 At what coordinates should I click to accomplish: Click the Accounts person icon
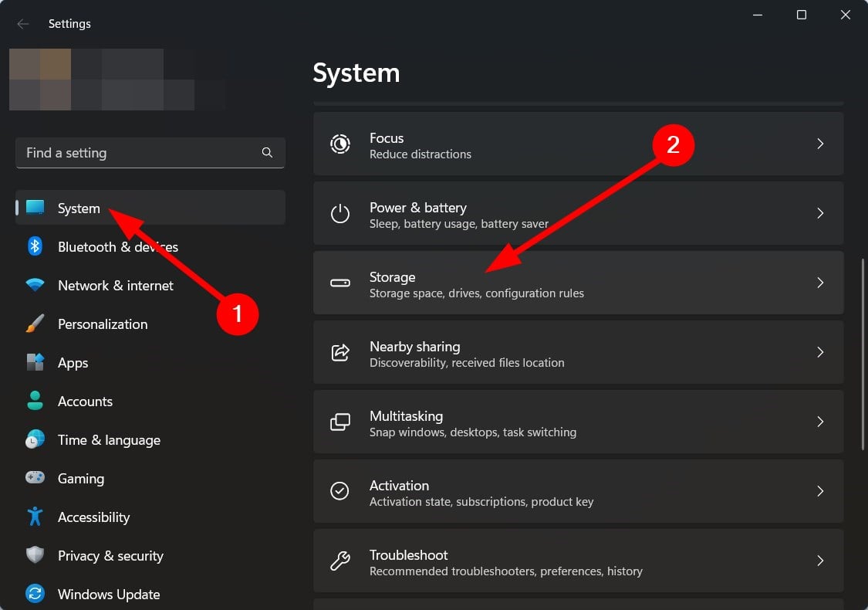(35, 401)
